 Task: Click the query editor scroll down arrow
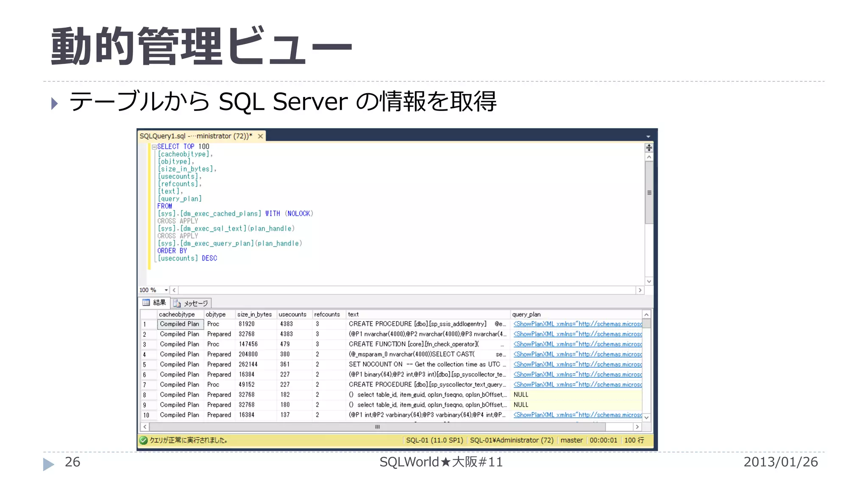(649, 281)
